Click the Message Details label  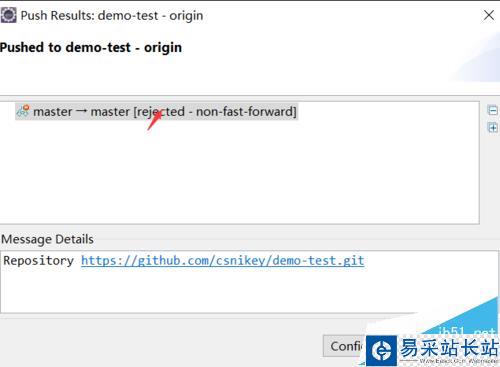47,239
